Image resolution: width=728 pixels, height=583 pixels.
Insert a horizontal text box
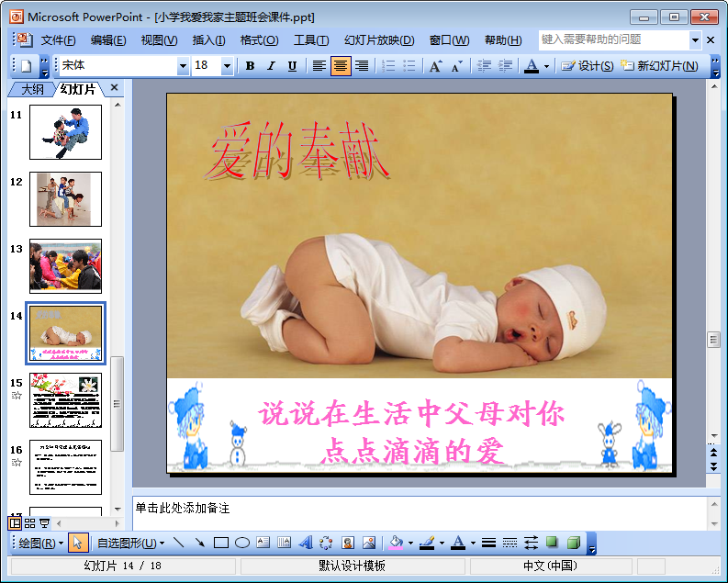tap(263, 543)
